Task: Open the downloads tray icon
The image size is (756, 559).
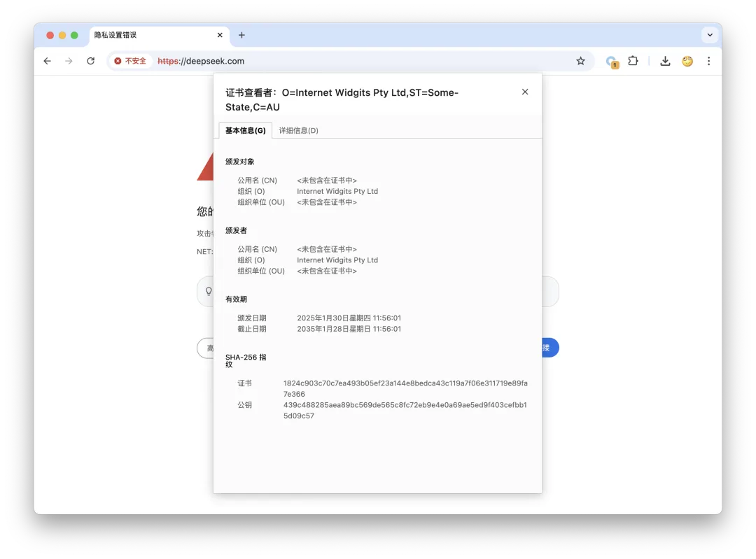Action: (x=665, y=61)
